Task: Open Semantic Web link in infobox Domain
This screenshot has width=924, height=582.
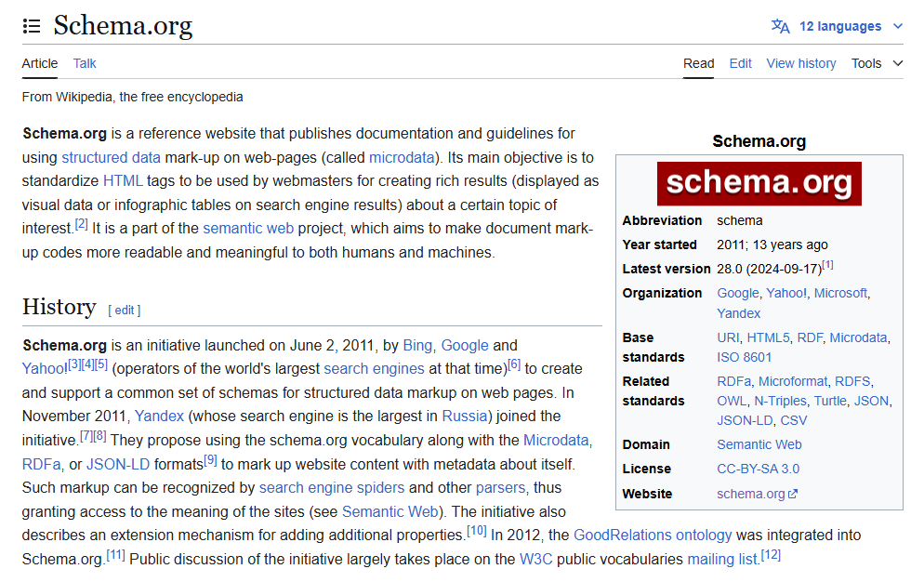Action: [759, 444]
